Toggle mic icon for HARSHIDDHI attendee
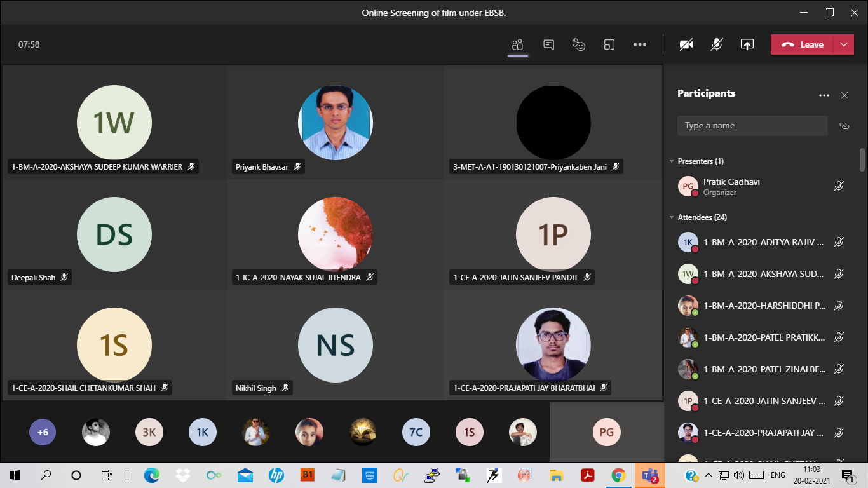Image resolution: width=868 pixels, height=488 pixels. tap(839, 306)
